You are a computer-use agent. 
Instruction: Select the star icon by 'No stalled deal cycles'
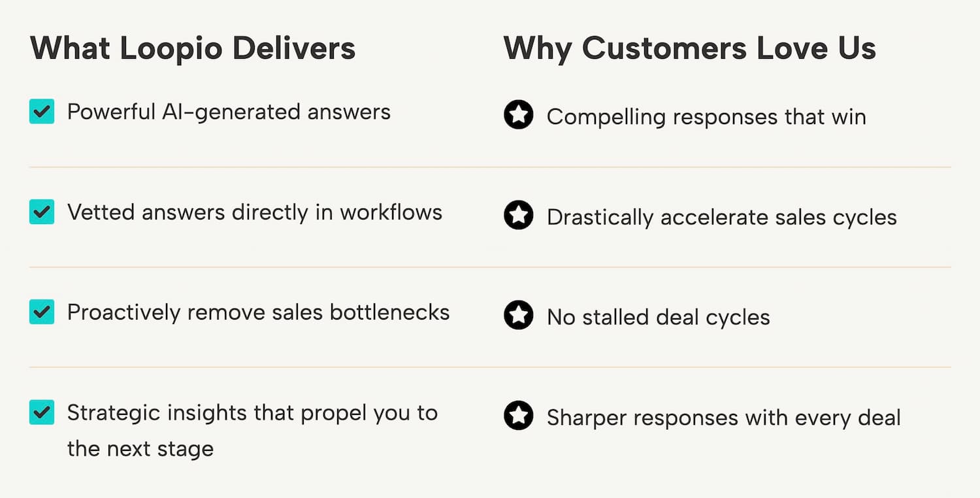tap(518, 316)
